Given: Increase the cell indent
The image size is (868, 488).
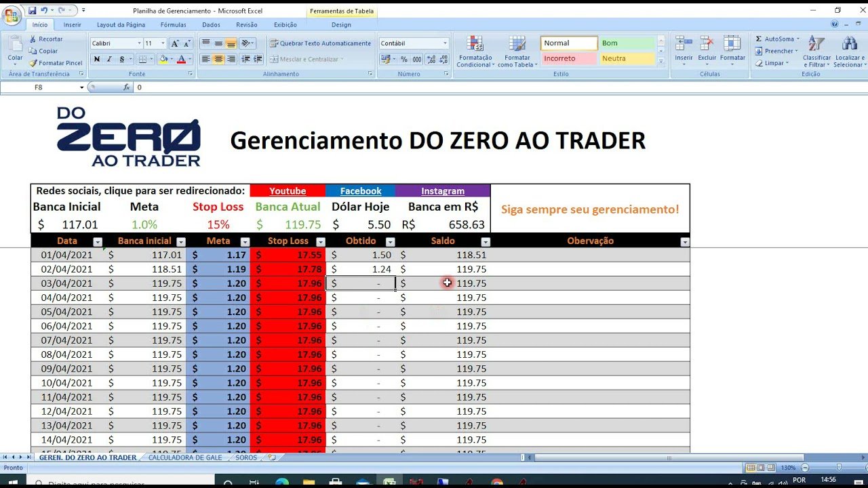Looking at the screenshot, I should click(258, 60).
